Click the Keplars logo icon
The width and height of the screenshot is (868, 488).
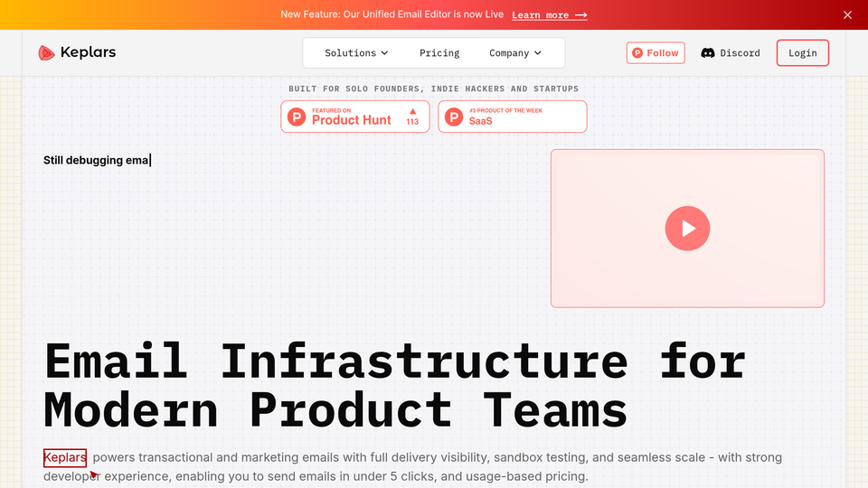pyautogui.click(x=46, y=52)
